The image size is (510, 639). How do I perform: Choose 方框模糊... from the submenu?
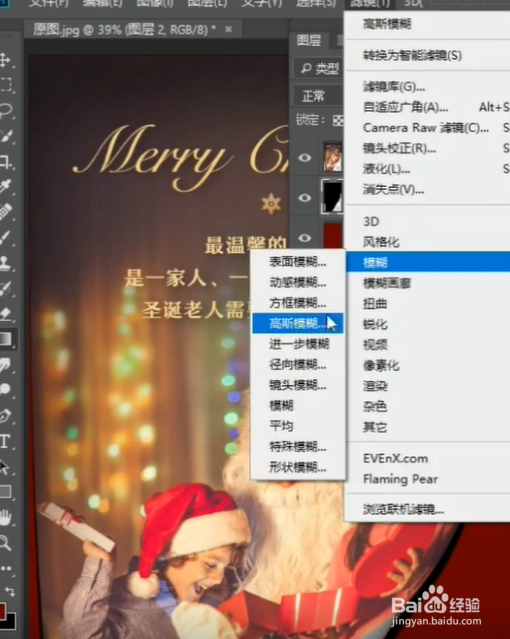[x=298, y=303]
